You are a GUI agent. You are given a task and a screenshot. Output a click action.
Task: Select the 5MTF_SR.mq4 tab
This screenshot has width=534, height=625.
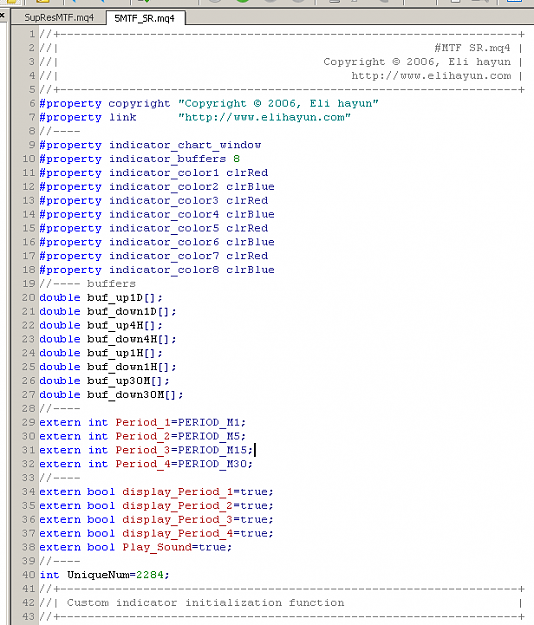[x=145, y=18]
